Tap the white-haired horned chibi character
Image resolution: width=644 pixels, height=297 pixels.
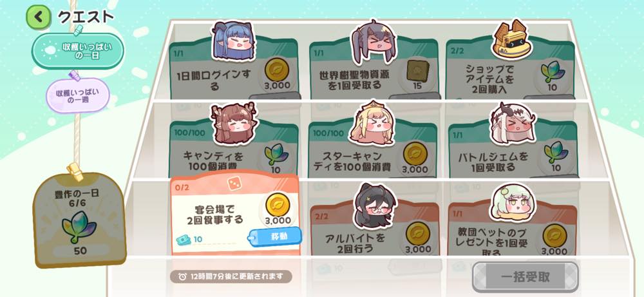click(x=513, y=123)
